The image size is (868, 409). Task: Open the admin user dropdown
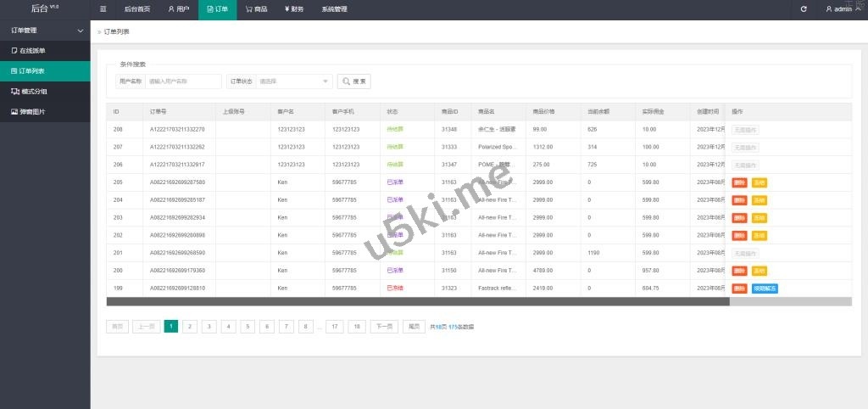(x=842, y=9)
